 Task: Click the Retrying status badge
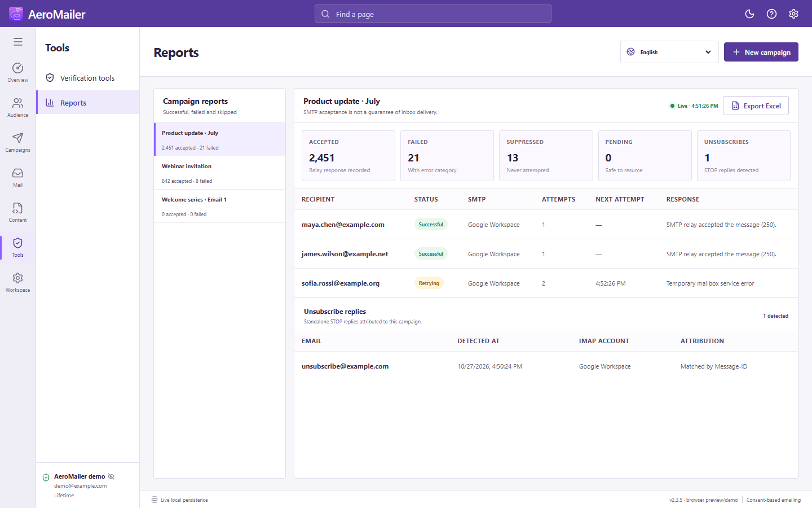click(x=429, y=283)
